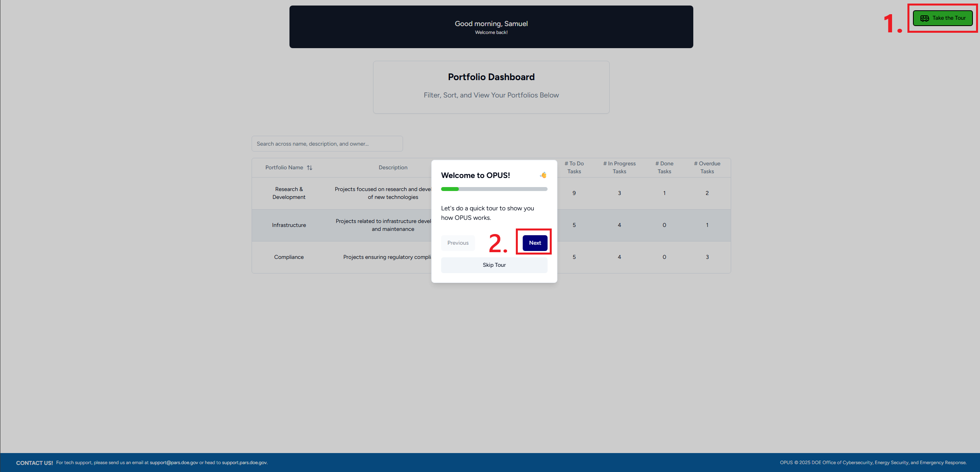Open the Infrastructure portfolio row
The image size is (980, 472).
(x=289, y=225)
